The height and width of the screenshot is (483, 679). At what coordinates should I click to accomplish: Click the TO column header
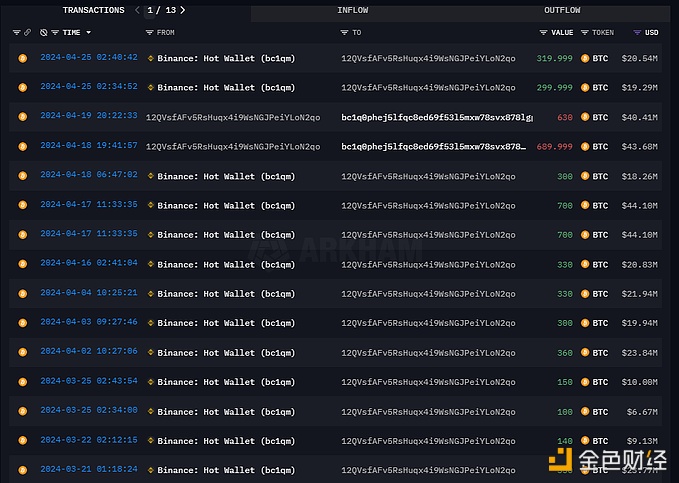click(357, 32)
